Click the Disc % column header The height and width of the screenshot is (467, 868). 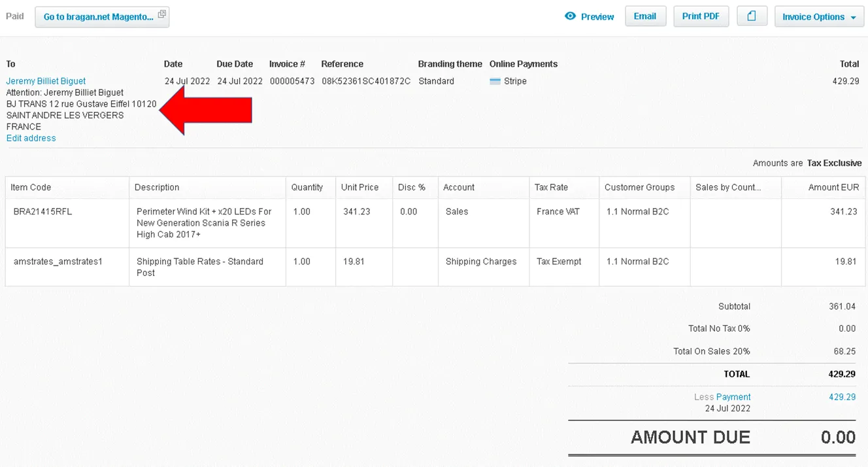415,187
